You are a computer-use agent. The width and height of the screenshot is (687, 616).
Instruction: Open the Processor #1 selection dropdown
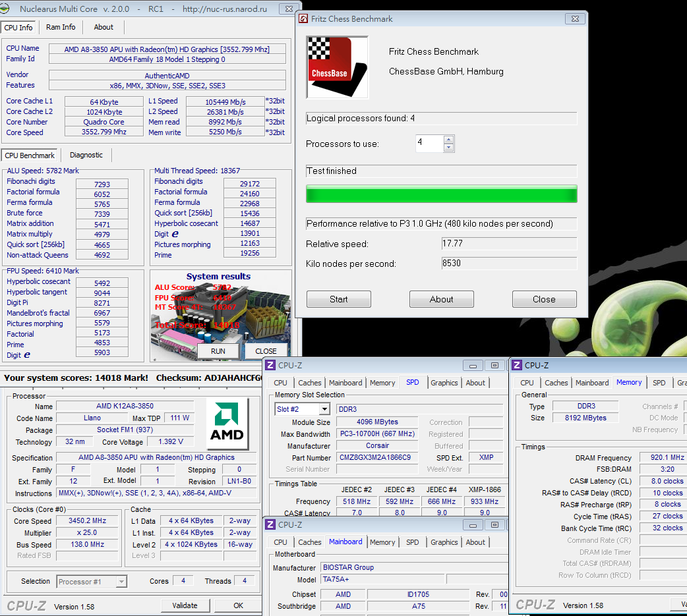pos(121,582)
